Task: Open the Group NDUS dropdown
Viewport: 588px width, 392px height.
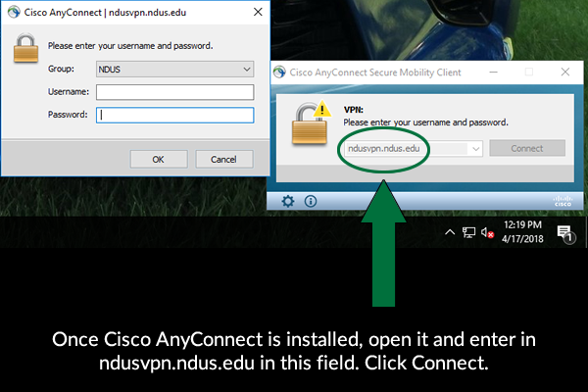Action: pyautogui.click(x=174, y=70)
